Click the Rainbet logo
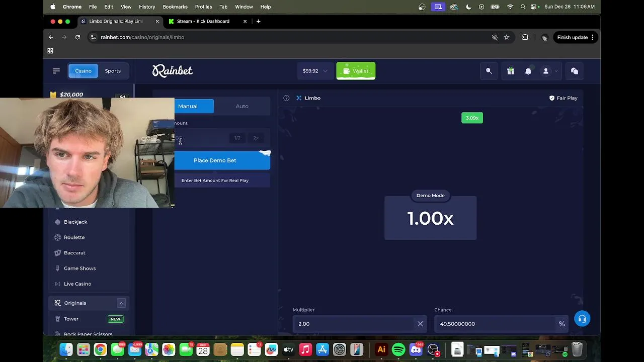This screenshot has width=644, height=362. tap(173, 71)
